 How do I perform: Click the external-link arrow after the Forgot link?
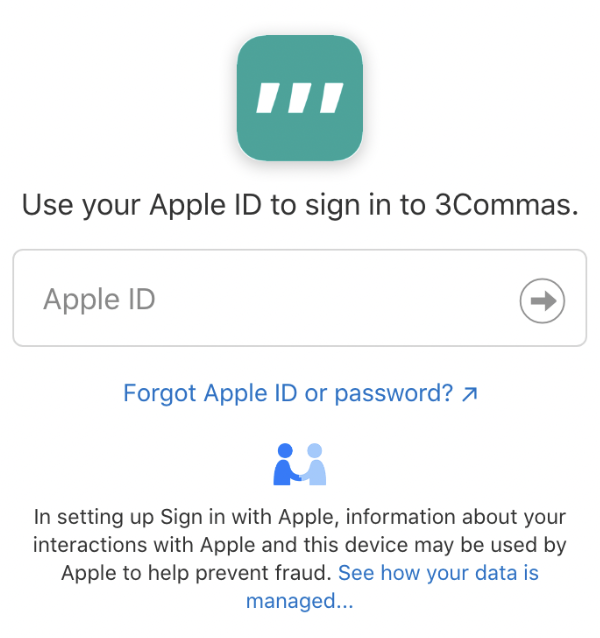[x=470, y=393]
